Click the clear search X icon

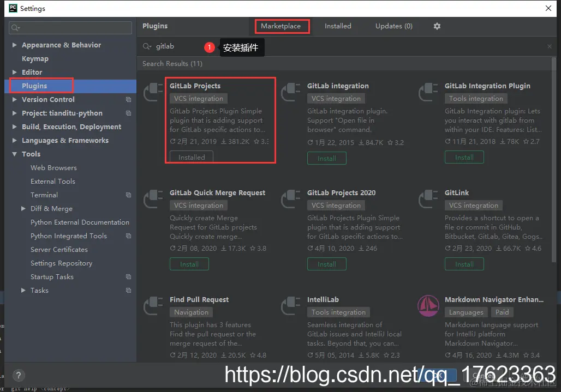point(550,46)
